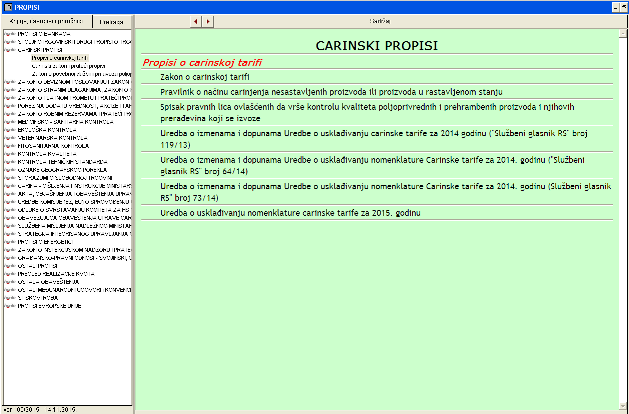Viewport: 629px width, 414px height.
Task: Select VETERINARSKA KONTROLA in the tree
Action: (52, 138)
